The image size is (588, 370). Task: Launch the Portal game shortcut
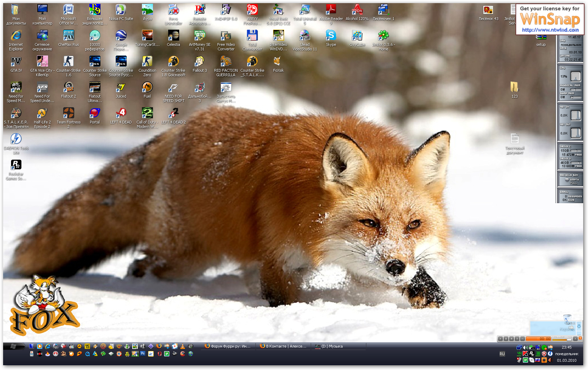click(95, 113)
